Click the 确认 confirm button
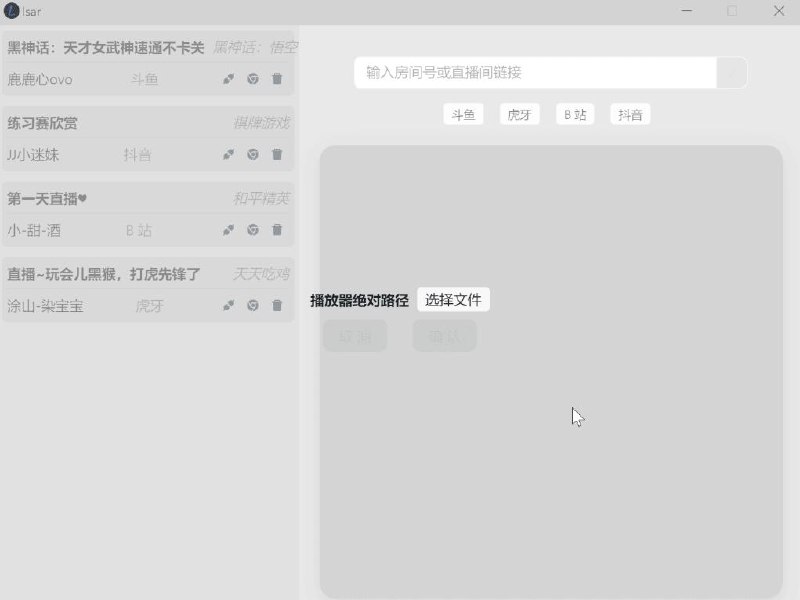 point(444,335)
